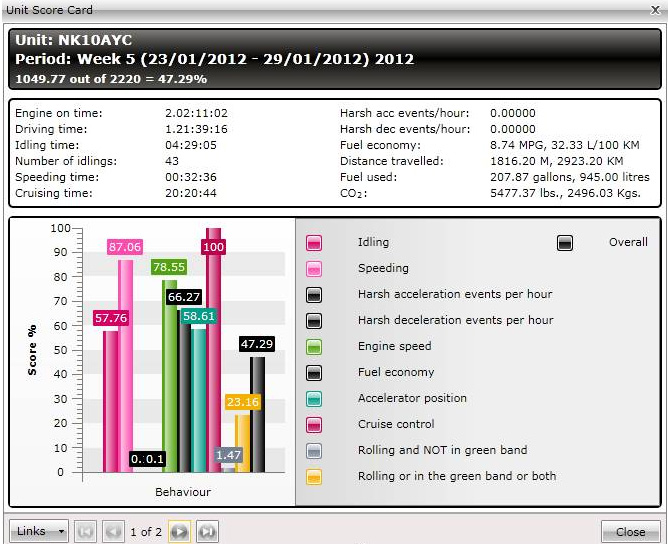668x544 pixels.
Task: Toggle the Overall legend series
Action: 565,243
